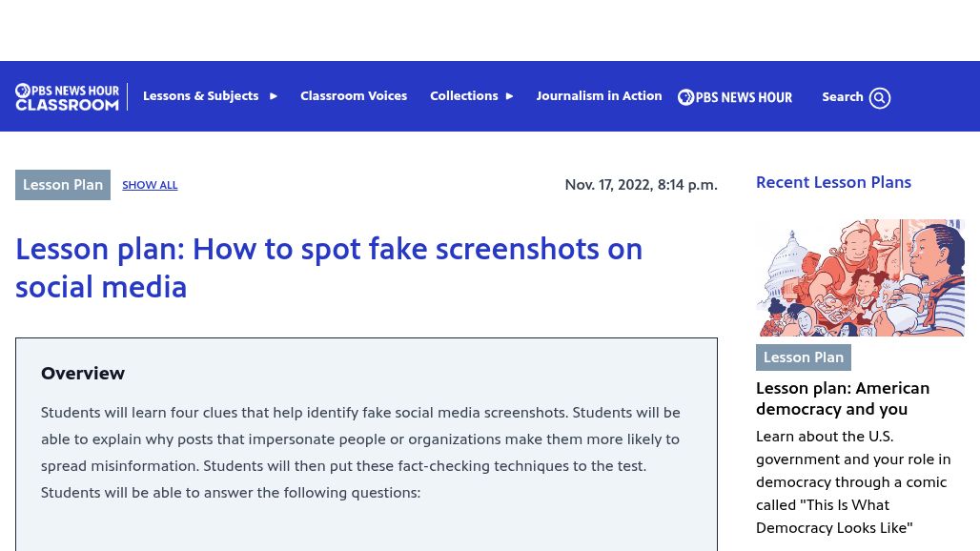Click the SHOW ALL link
This screenshot has width=980, height=551.
click(150, 185)
